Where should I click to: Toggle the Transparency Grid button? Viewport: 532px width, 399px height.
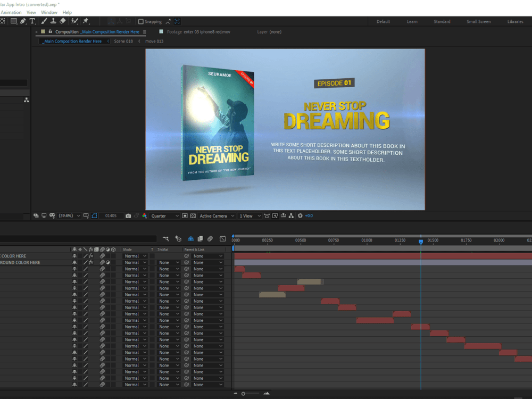coord(193,216)
